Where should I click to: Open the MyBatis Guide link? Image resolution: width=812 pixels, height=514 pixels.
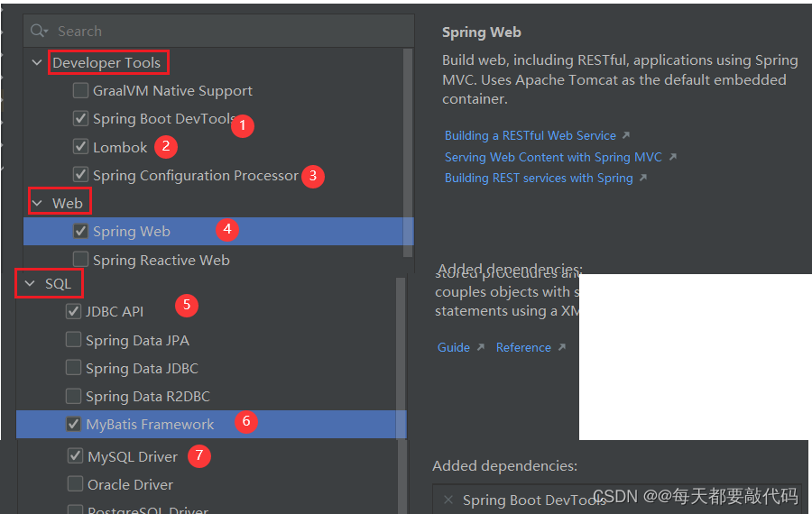click(454, 347)
